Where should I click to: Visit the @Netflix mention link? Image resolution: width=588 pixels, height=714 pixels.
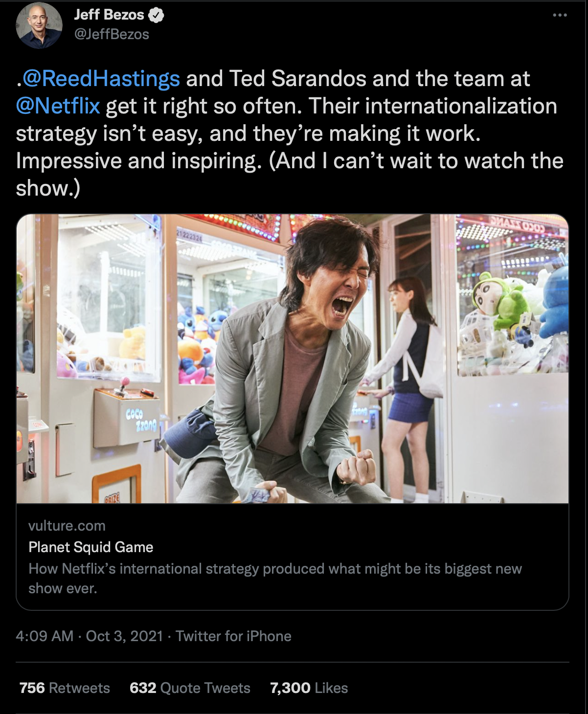pyautogui.click(x=58, y=106)
